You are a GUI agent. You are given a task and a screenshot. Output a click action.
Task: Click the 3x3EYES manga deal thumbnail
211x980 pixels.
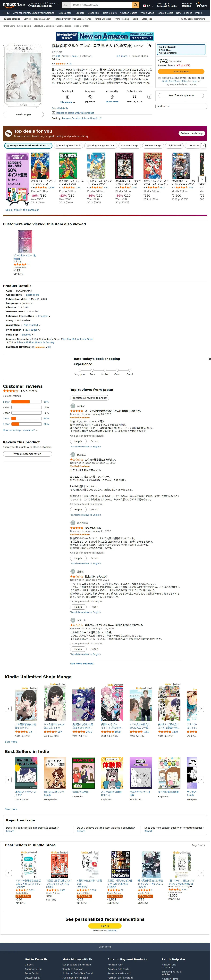[124, 165]
